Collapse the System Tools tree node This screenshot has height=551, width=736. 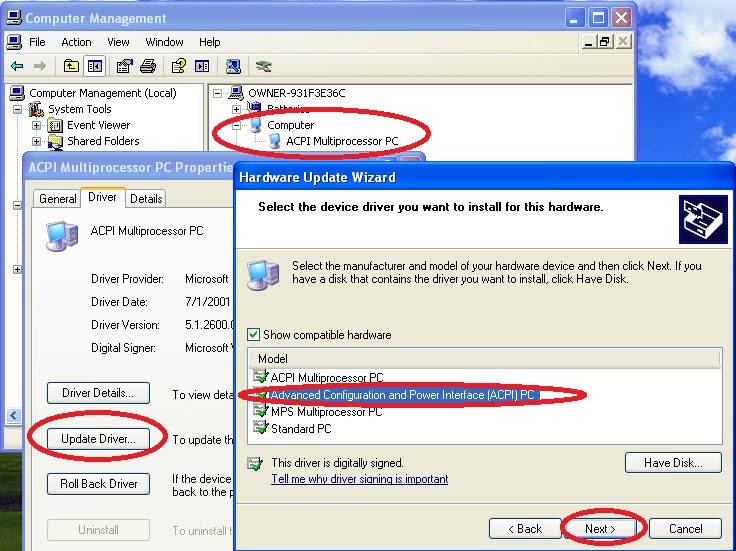17,109
